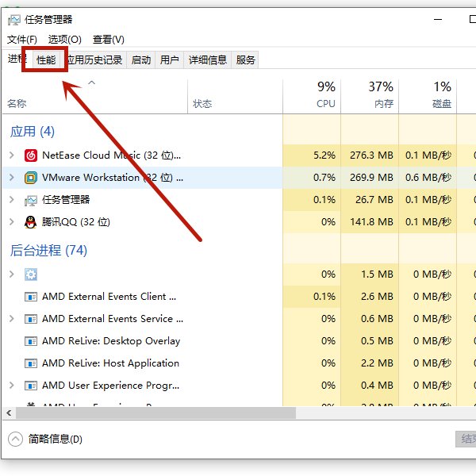Viewport: 476px width, 476px height.
Task: Click the horizontal scrollbar thumb
Action: [155, 413]
